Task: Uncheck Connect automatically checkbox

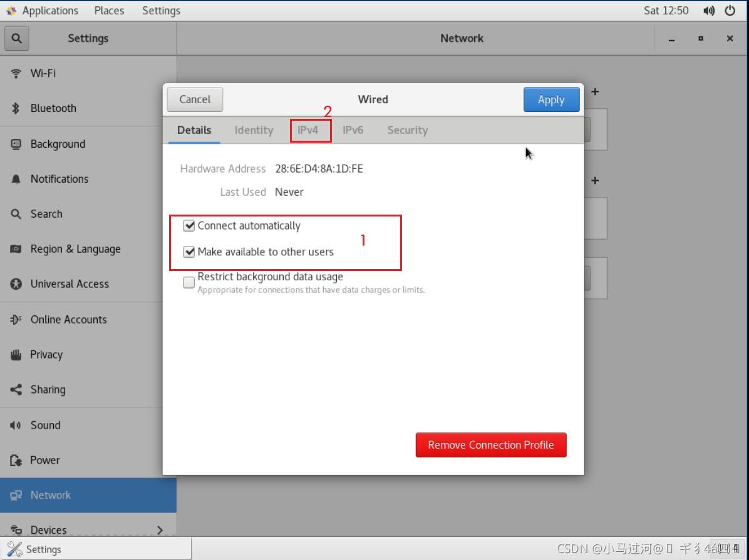Action: (189, 226)
